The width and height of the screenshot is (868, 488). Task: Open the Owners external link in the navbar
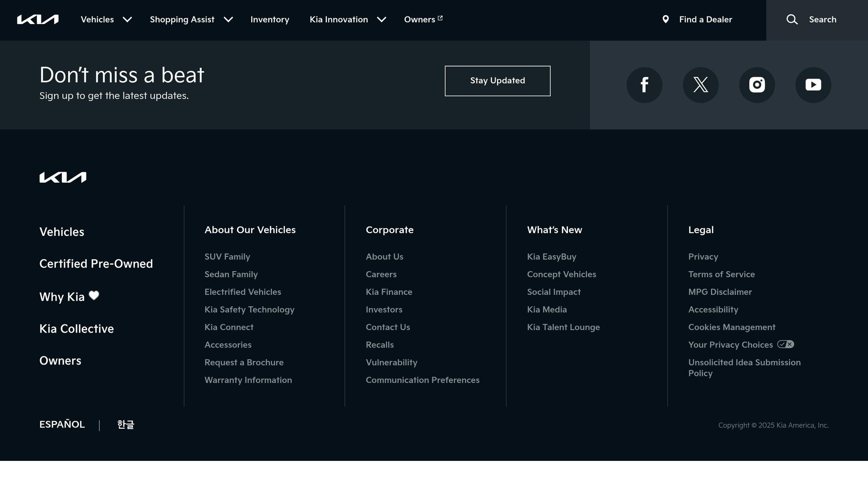423,19
